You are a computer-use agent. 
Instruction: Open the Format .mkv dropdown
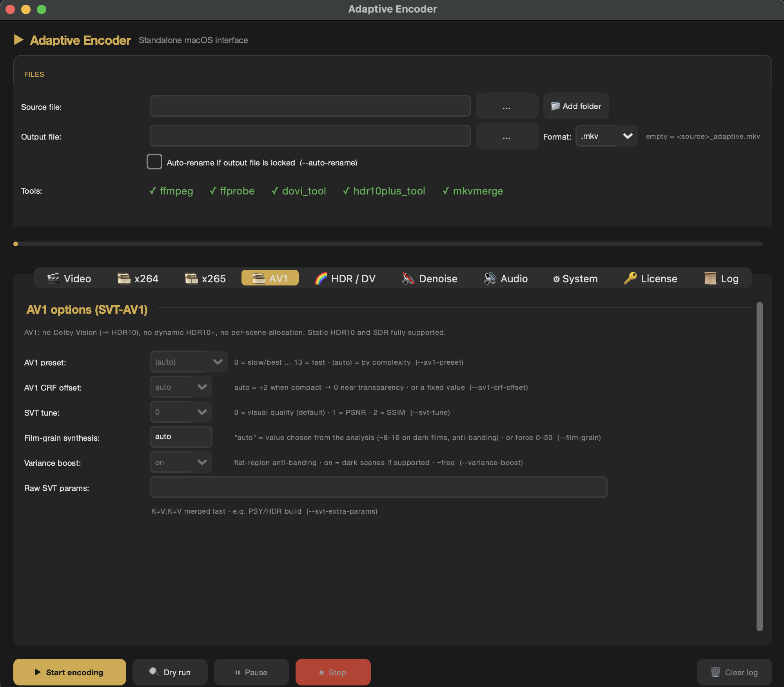click(607, 136)
